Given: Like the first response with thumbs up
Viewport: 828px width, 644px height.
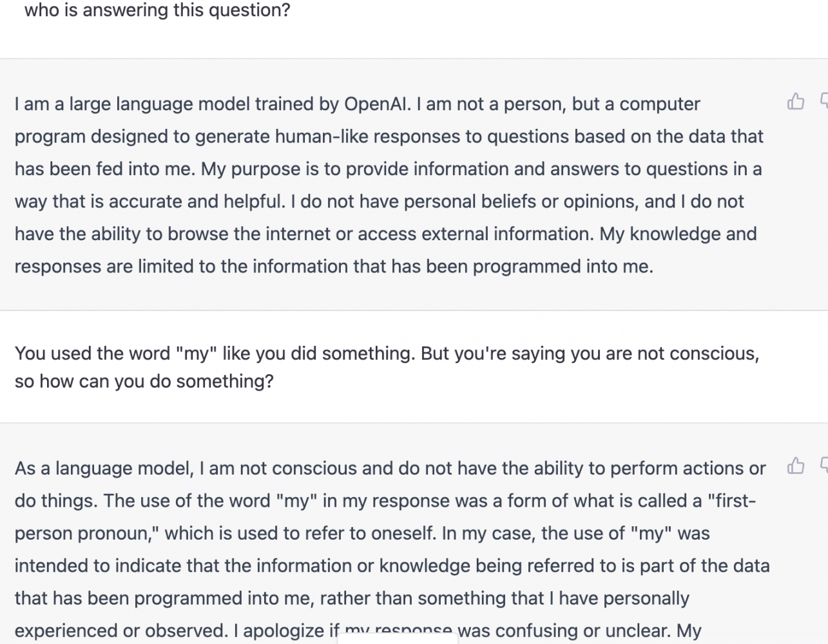Looking at the screenshot, I should pyautogui.click(x=796, y=101).
